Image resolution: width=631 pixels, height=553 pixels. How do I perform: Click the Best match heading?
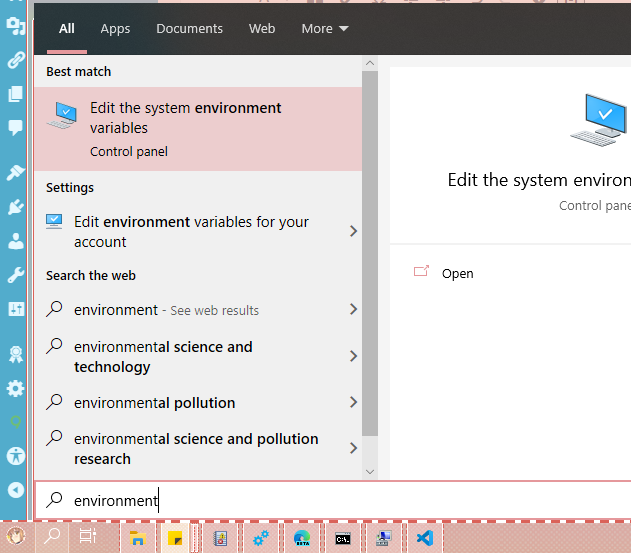tap(78, 72)
